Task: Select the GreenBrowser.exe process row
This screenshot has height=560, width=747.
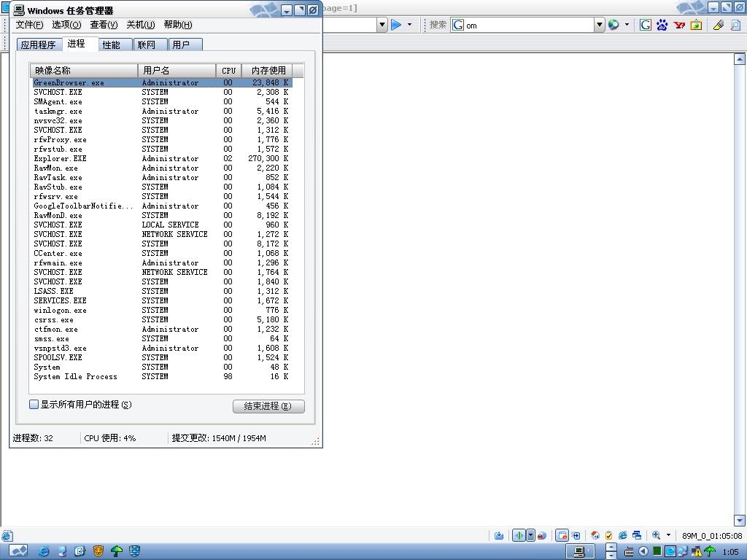Action: coord(162,82)
